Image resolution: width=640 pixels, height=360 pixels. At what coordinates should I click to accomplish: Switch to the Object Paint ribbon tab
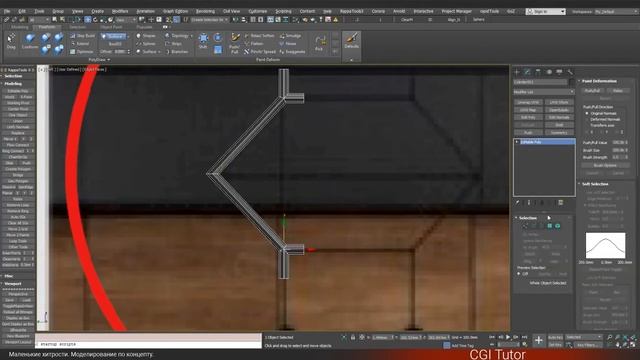click(111, 27)
